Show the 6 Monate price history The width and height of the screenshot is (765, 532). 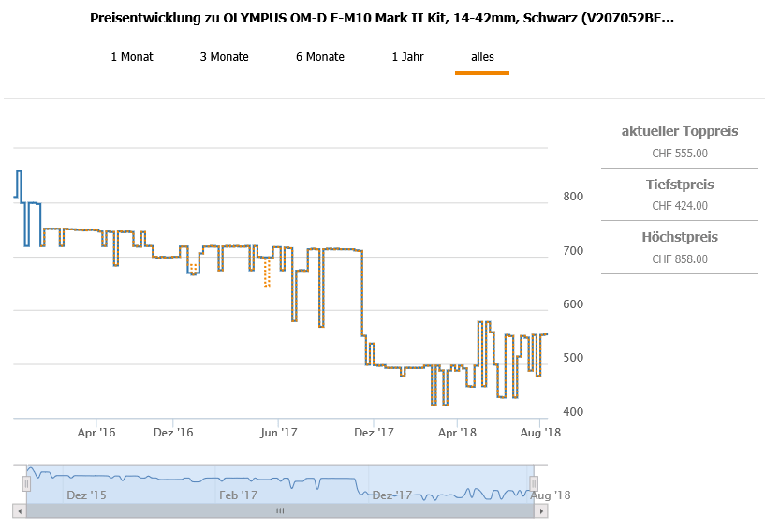(x=319, y=57)
